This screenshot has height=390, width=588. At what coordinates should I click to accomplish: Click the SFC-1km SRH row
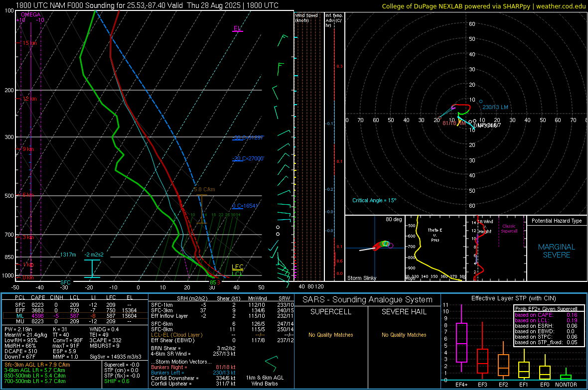222,305
